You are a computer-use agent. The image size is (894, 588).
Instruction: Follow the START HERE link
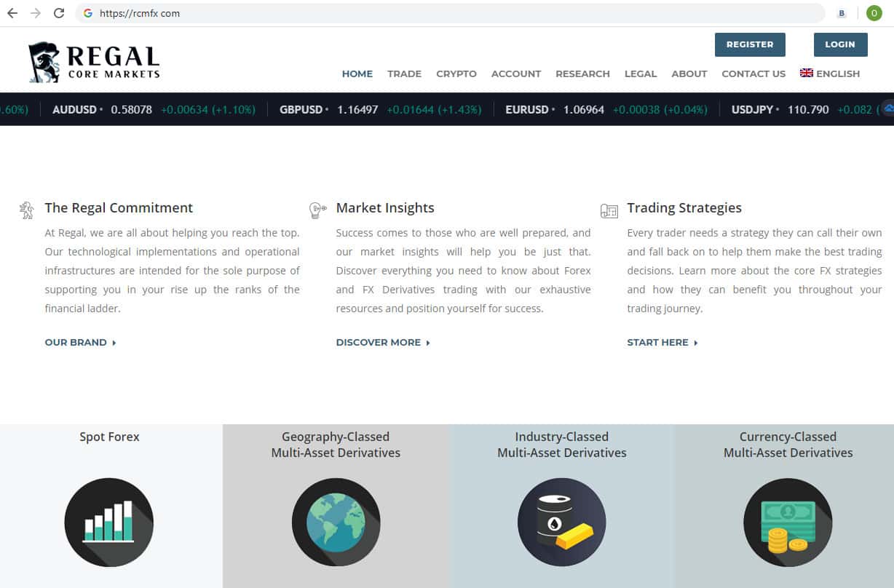click(x=662, y=342)
